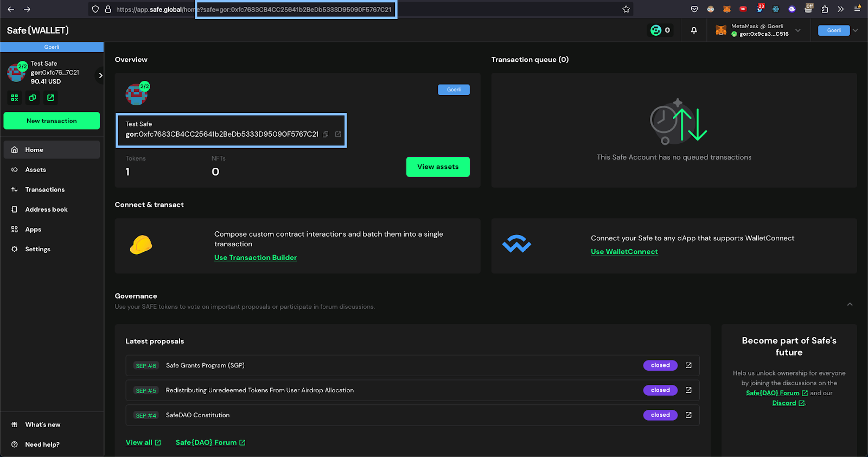The width and height of the screenshot is (868, 457).
Task: Open What's new in the sidebar
Action: point(52,424)
